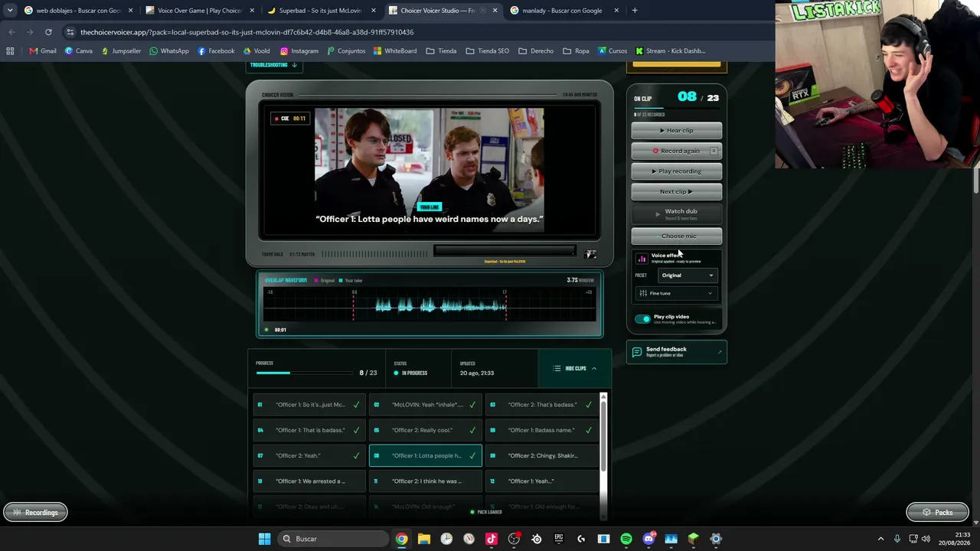The image size is (980, 551).
Task: Open the Chrome apps grid icon
Action: 10,51
